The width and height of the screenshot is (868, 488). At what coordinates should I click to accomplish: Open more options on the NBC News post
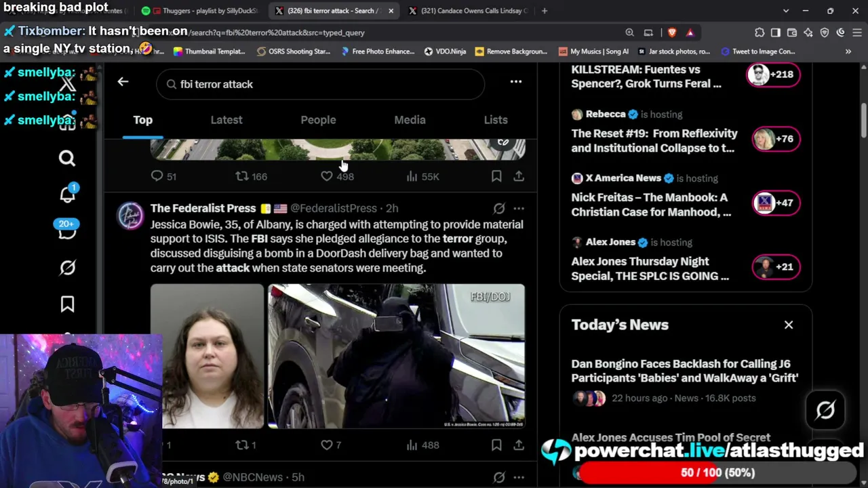(519, 477)
